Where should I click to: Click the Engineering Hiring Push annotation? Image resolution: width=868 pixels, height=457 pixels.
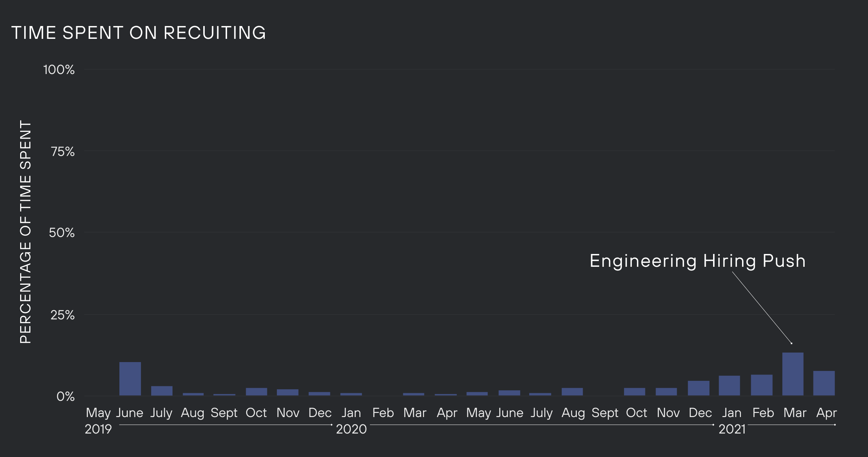[697, 261]
